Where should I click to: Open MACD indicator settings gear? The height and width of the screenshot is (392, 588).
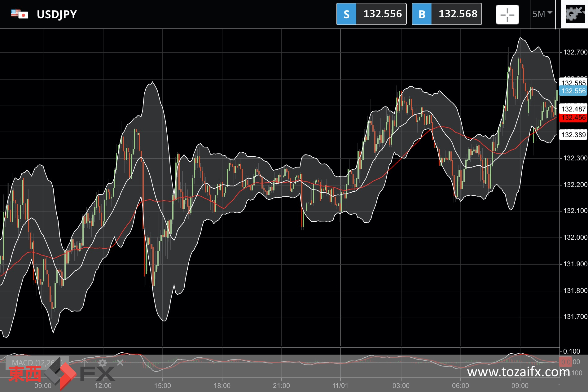(103, 362)
